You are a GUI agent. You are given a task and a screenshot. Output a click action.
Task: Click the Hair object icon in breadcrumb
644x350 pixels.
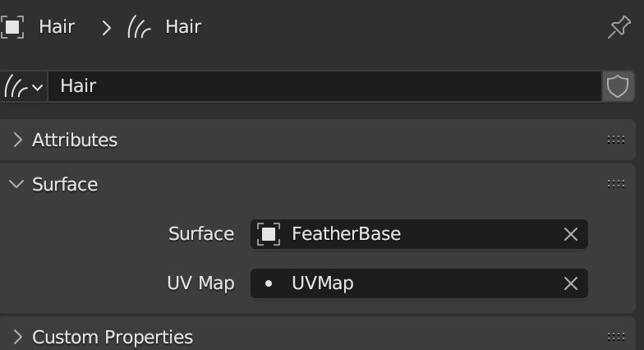coord(12,28)
